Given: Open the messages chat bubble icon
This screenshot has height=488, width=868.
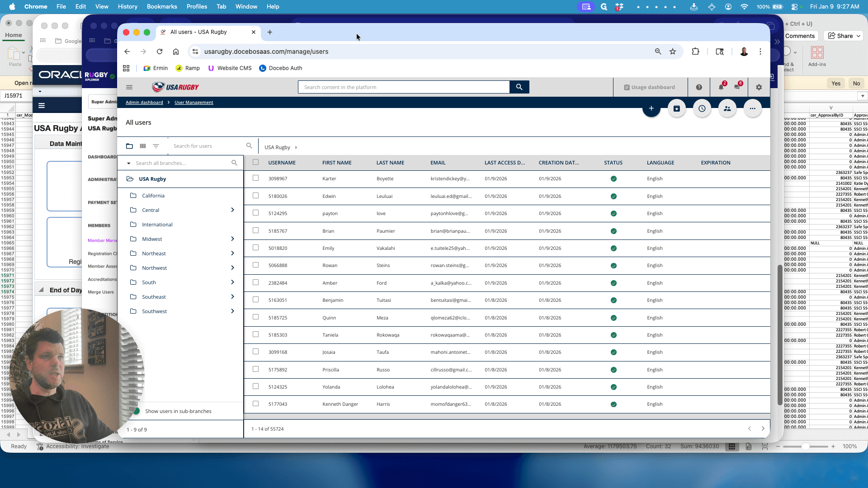Looking at the screenshot, I should coord(737,87).
